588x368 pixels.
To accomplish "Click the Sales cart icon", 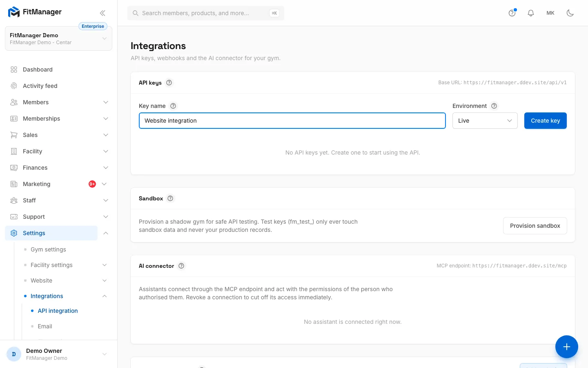I will [14, 135].
